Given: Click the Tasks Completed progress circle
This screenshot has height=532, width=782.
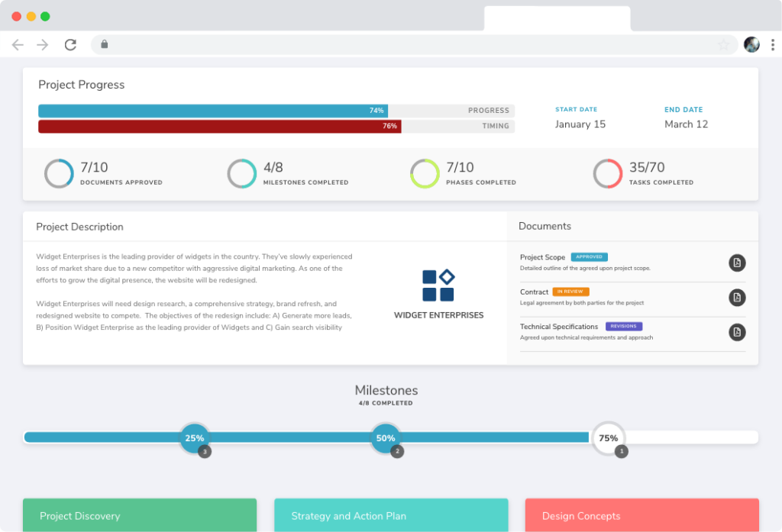Looking at the screenshot, I should pos(607,173).
